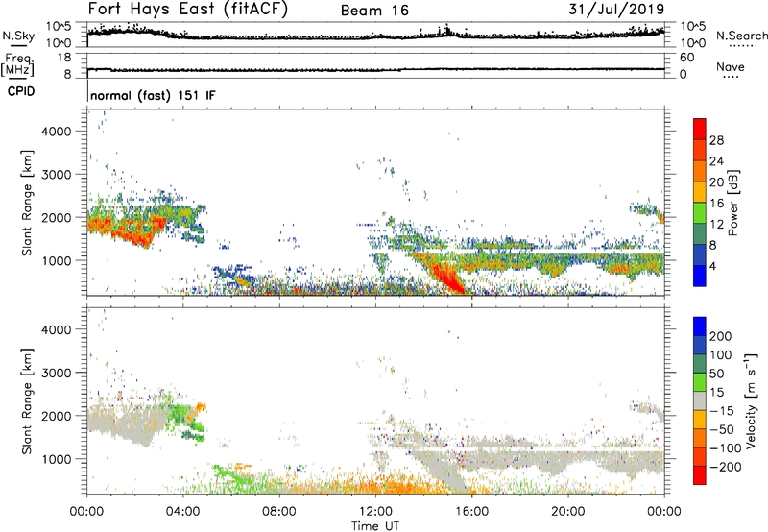The width and height of the screenshot is (768, 532).
Task: Click the power panel 'Slant Range [km]' label
Action: pos(27,203)
